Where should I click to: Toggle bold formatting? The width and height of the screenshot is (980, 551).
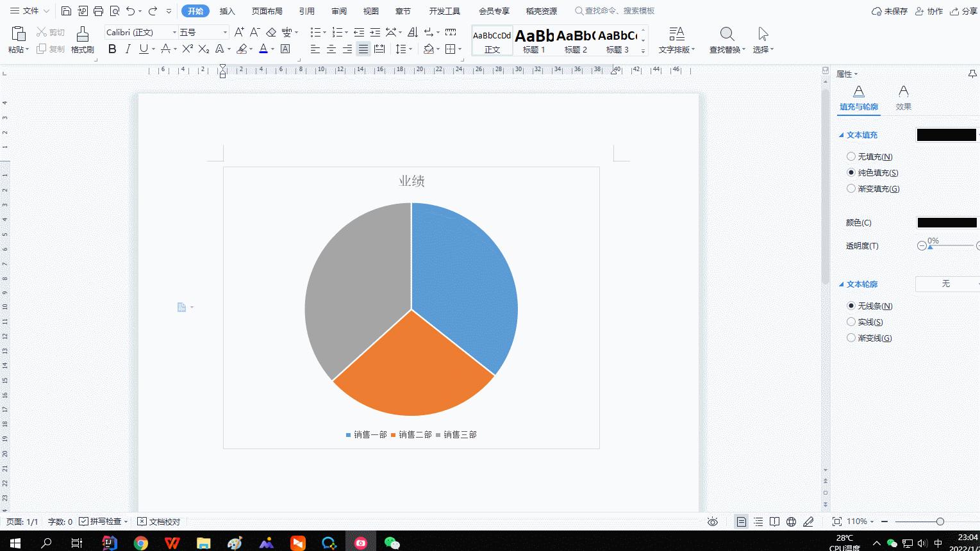pyautogui.click(x=112, y=49)
